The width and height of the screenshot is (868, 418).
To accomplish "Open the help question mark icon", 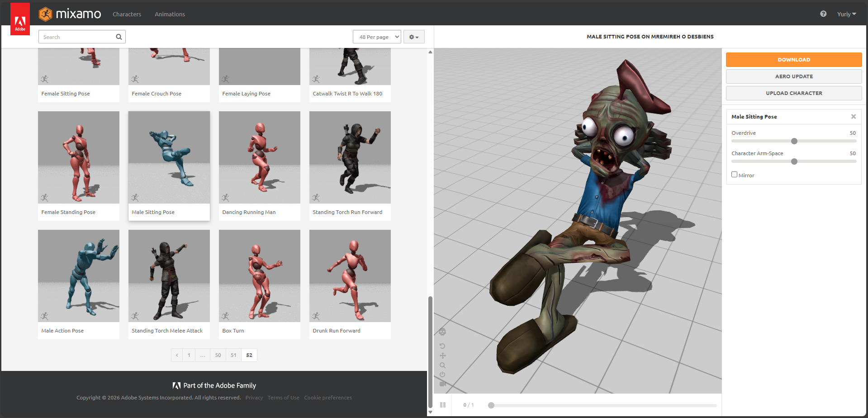I will point(823,14).
